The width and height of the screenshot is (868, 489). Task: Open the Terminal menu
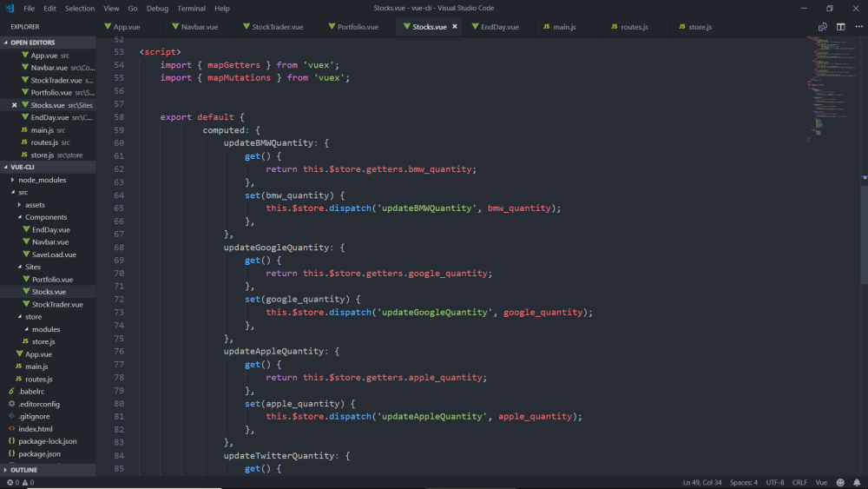point(191,8)
